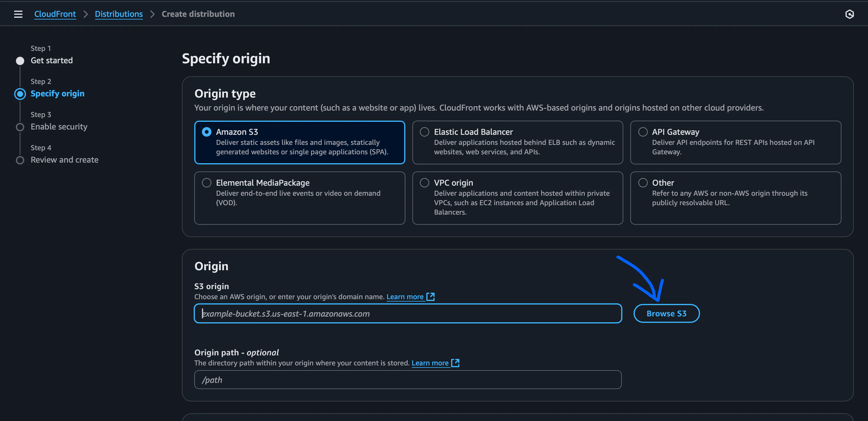Click the Step 1 Get started progress dot

(20, 61)
